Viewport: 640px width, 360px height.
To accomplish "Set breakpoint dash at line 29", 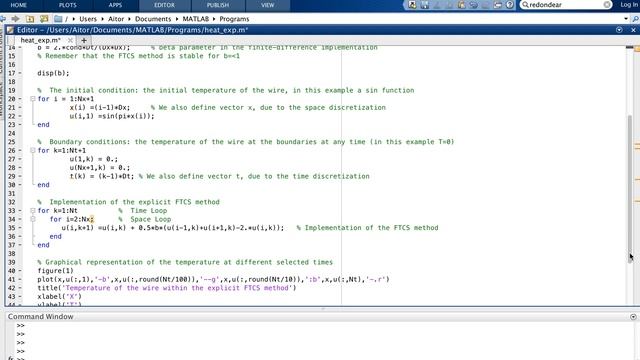I will 20,176.
